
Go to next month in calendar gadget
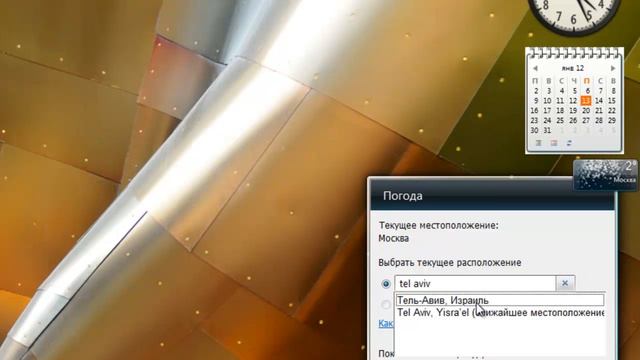[613, 68]
